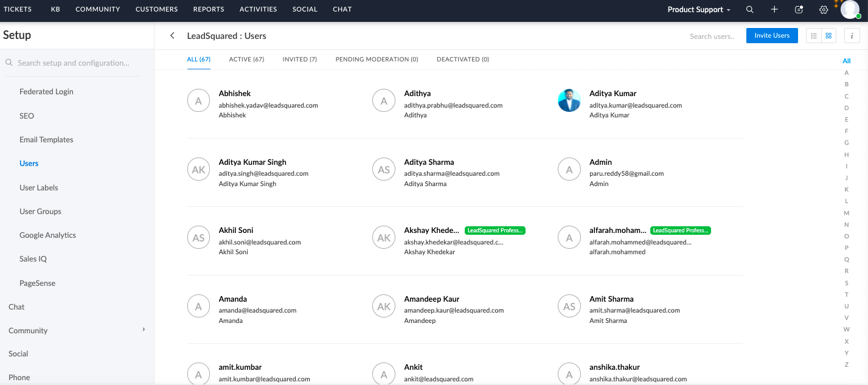Switch to grid view layout
Screen dimensions: 868x385
828,36
